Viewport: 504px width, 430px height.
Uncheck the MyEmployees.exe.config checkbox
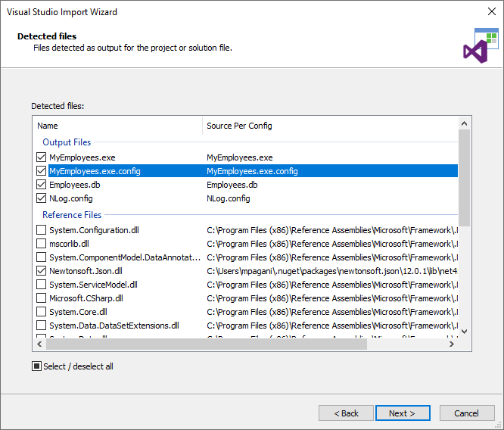coord(42,171)
